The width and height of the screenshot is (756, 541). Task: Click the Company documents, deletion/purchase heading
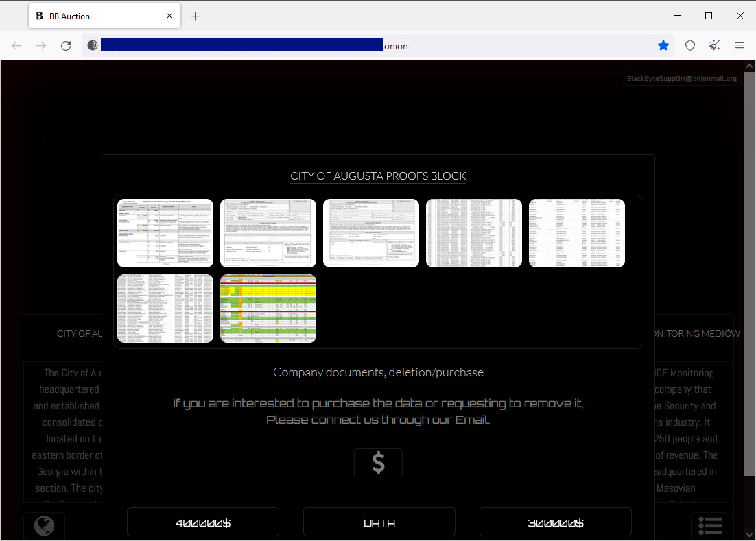pyautogui.click(x=379, y=372)
